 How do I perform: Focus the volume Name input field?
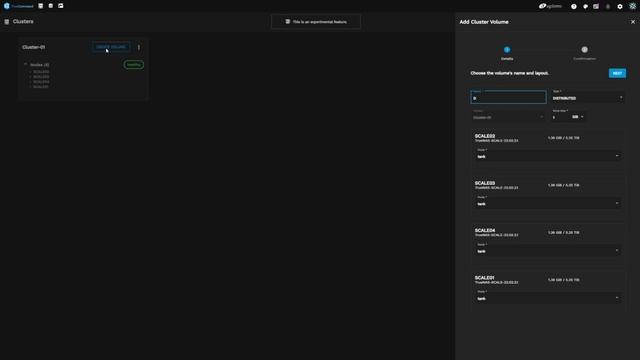click(508, 97)
